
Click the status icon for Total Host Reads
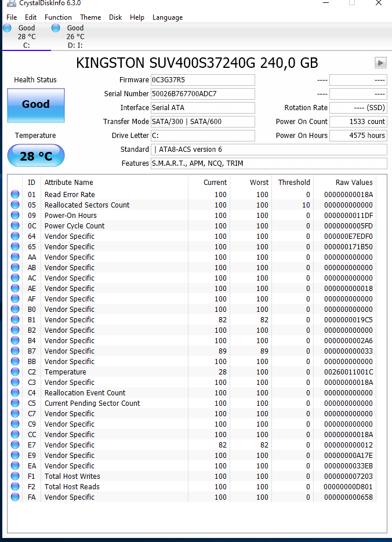[15, 486]
